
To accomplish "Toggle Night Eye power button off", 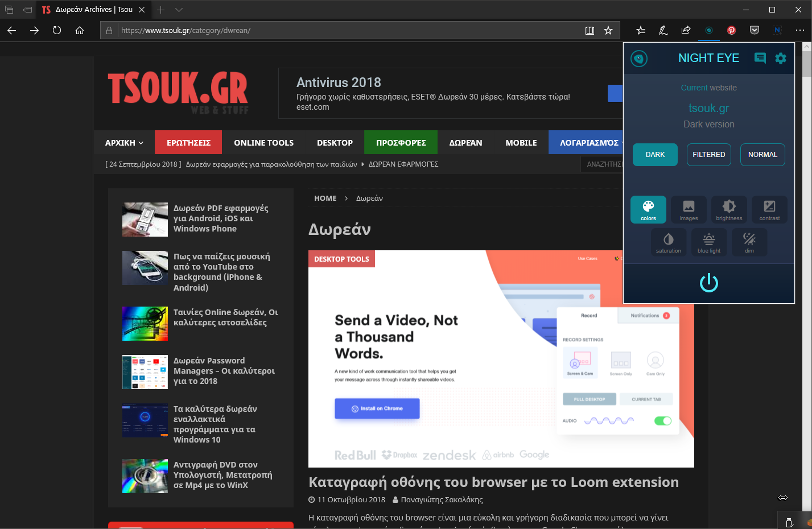I will tap(709, 283).
